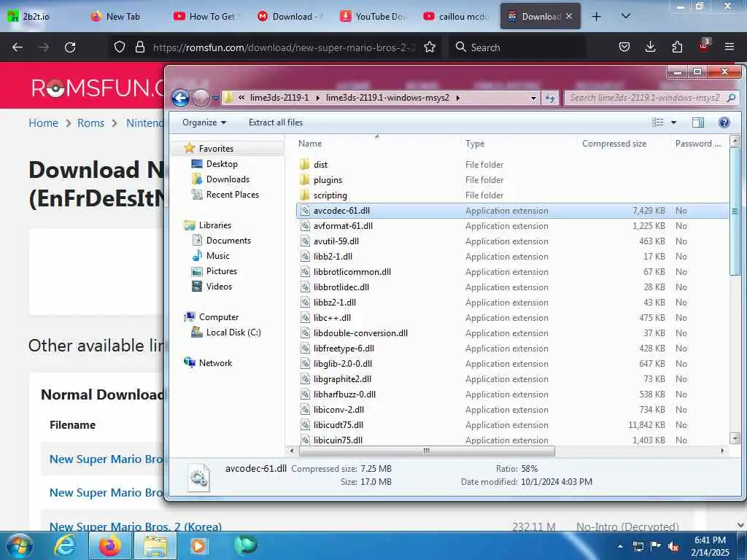
Task: Close the active Download tab
Action: click(569, 16)
